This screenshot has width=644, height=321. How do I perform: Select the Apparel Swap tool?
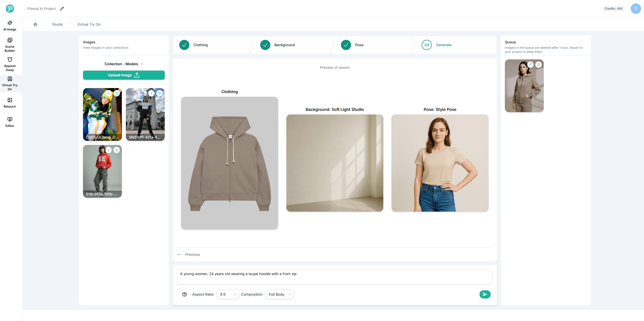(9, 63)
